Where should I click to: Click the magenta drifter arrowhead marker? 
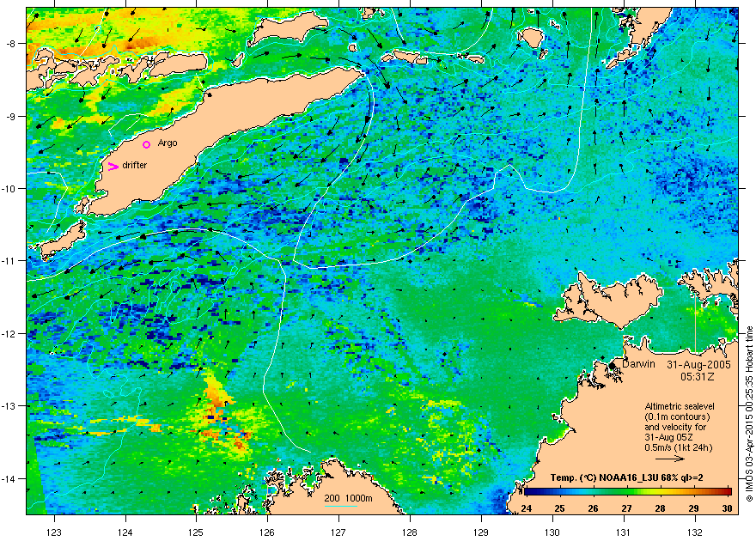[x=113, y=167]
